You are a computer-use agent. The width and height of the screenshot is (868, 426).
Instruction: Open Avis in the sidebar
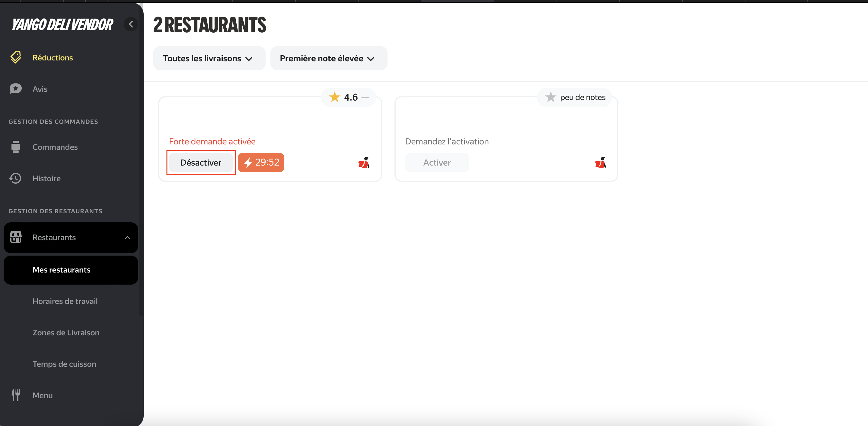pos(40,89)
